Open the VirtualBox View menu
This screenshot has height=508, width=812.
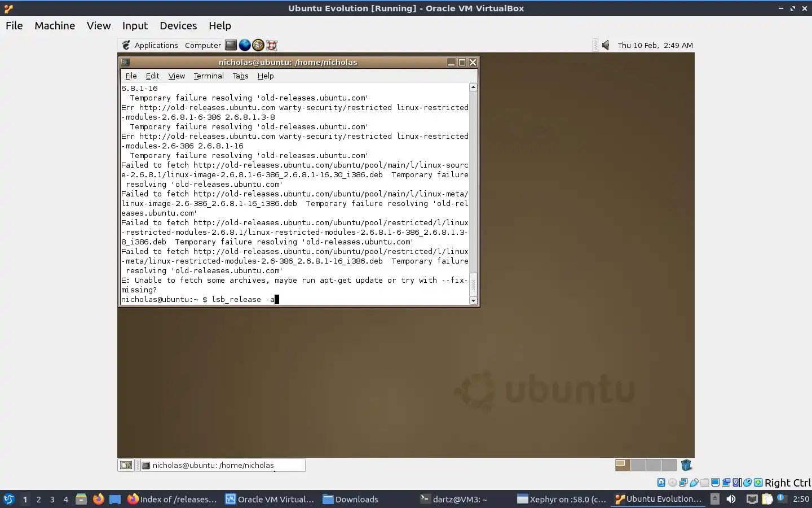(99, 25)
